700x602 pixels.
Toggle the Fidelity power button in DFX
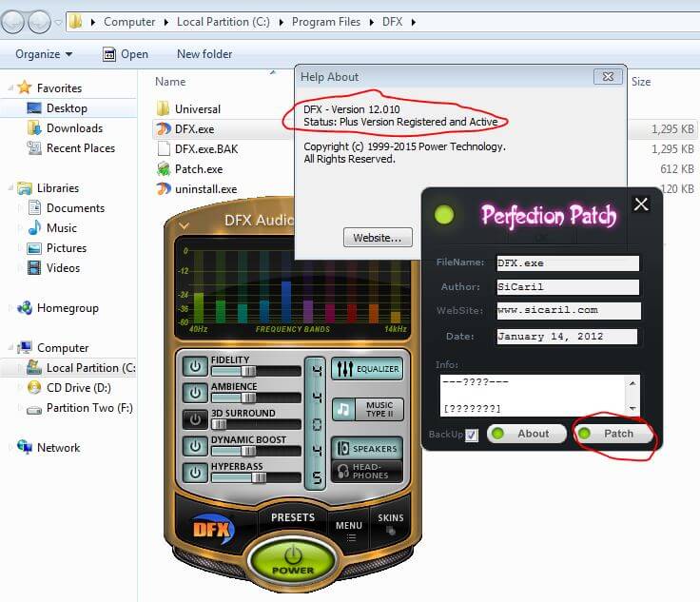coord(195,366)
